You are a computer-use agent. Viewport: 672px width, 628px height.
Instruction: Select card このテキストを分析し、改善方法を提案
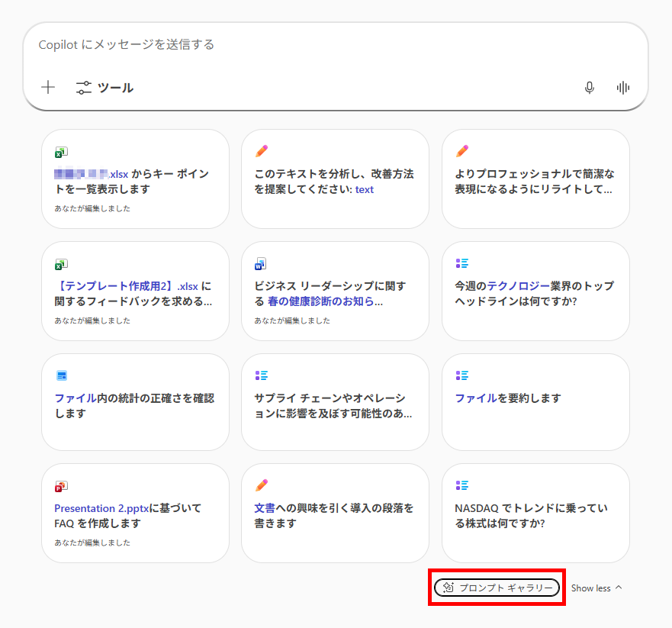tap(335, 179)
